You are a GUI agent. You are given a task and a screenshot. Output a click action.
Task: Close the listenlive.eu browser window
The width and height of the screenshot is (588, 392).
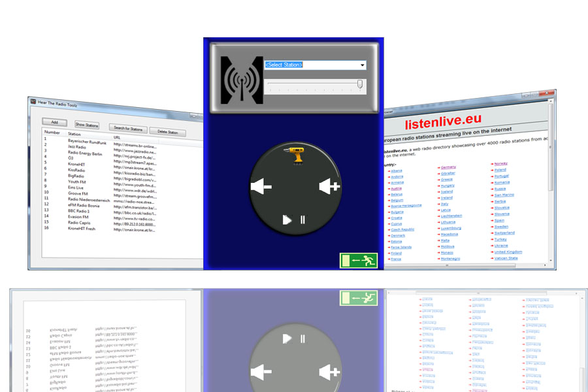(x=546, y=92)
